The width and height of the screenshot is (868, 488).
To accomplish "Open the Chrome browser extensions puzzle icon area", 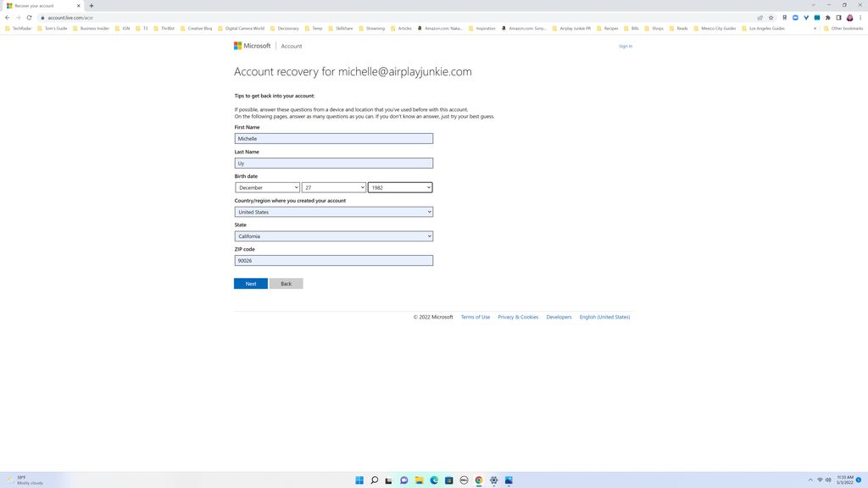I will [827, 17].
